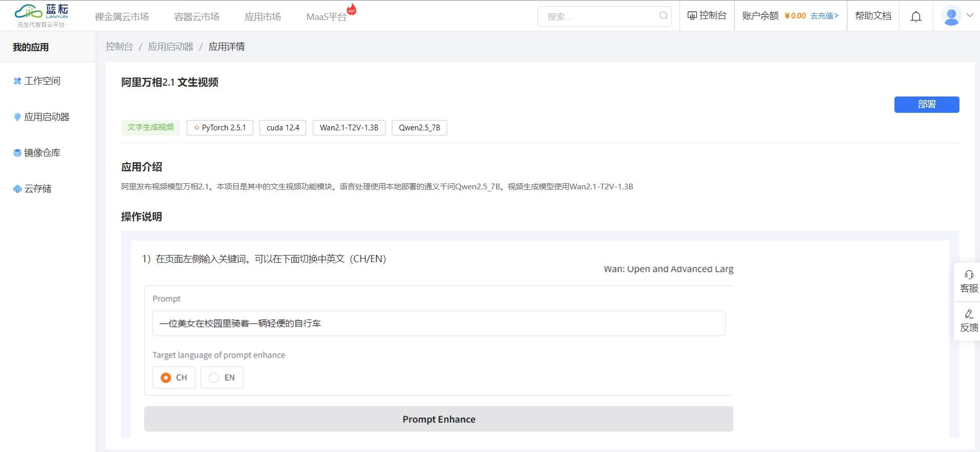Click the PyTorch 2.5.1 tag
The height and width of the screenshot is (452, 980).
pos(220,128)
